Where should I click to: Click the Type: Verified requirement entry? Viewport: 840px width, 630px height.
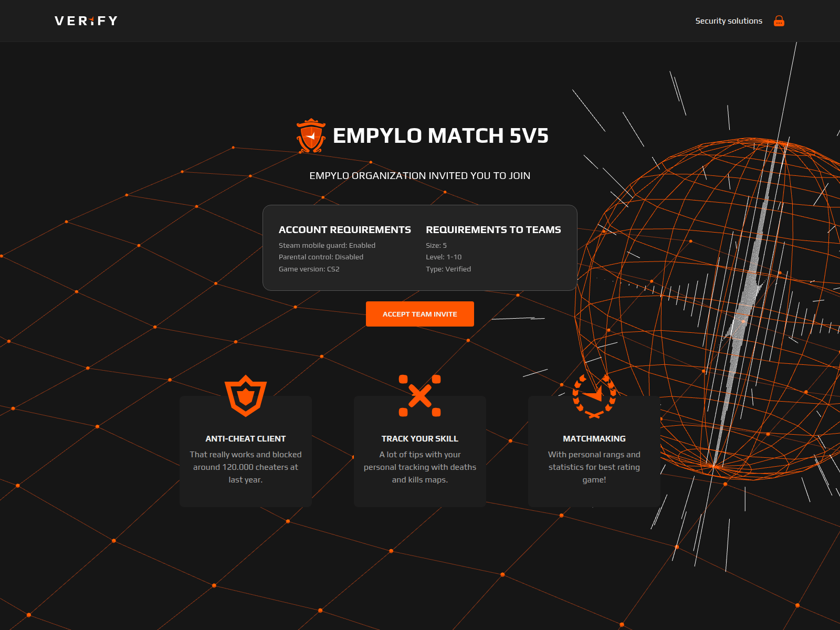click(x=448, y=269)
